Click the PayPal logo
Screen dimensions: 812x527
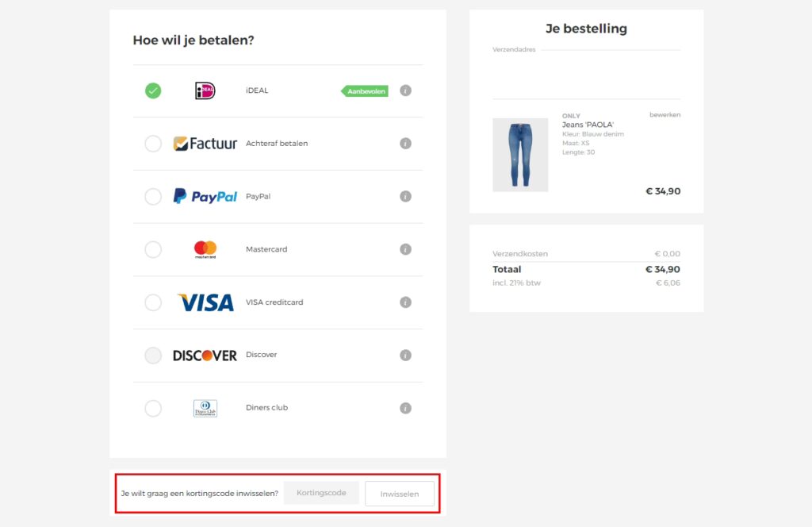point(205,196)
